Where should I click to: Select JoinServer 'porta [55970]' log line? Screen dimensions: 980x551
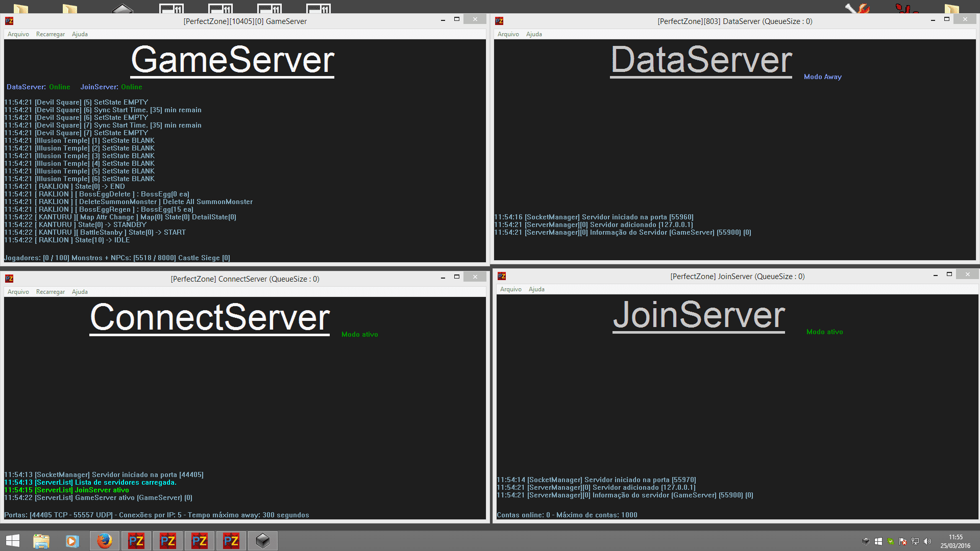596,480
